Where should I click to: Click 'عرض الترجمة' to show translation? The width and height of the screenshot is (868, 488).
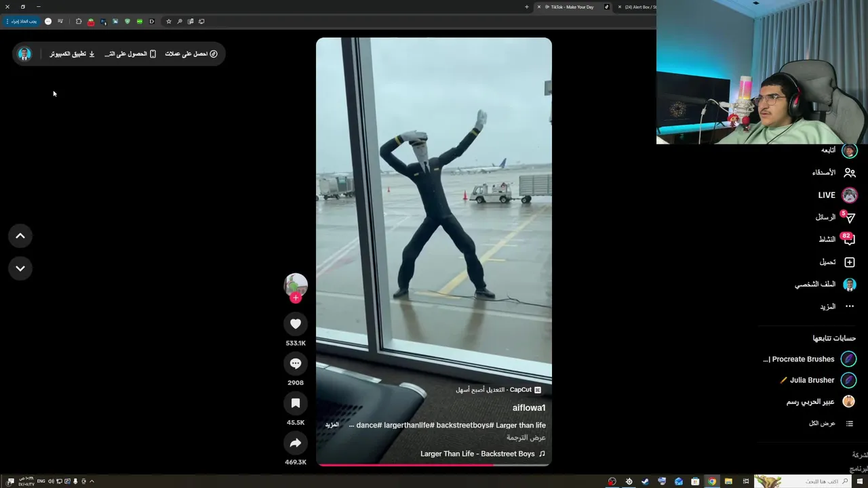526,438
